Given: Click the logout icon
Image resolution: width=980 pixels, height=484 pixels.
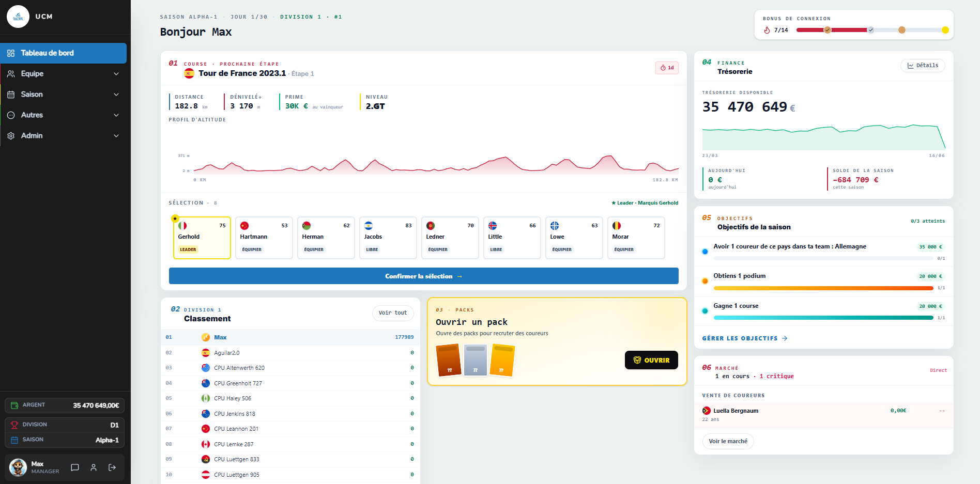Looking at the screenshot, I should tap(112, 467).
